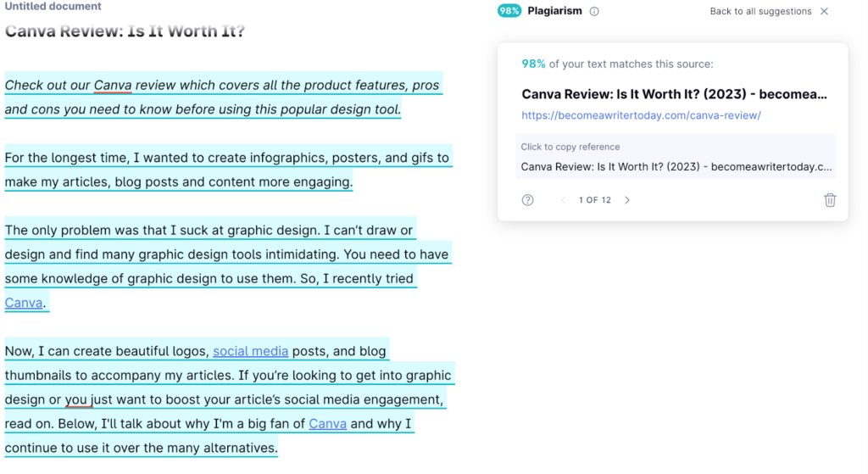Image resolution: width=868 pixels, height=474 pixels.
Task: Open the question mark help icon
Action: [x=528, y=200]
